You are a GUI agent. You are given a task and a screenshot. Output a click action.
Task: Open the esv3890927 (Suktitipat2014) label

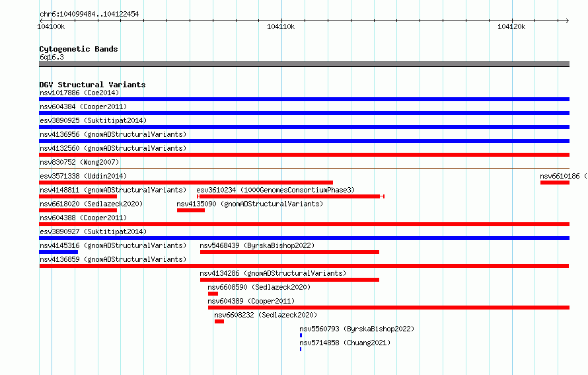[93, 231]
